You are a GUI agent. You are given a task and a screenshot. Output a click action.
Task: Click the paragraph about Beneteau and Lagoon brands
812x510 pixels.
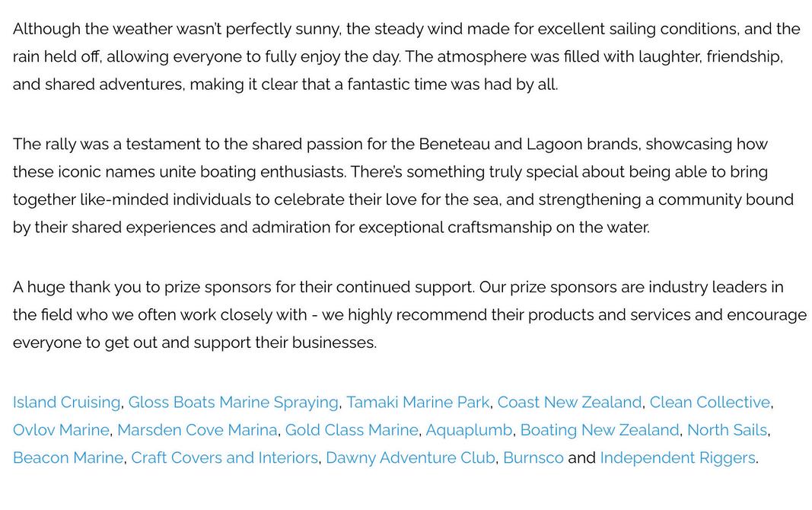(x=403, y=186)
